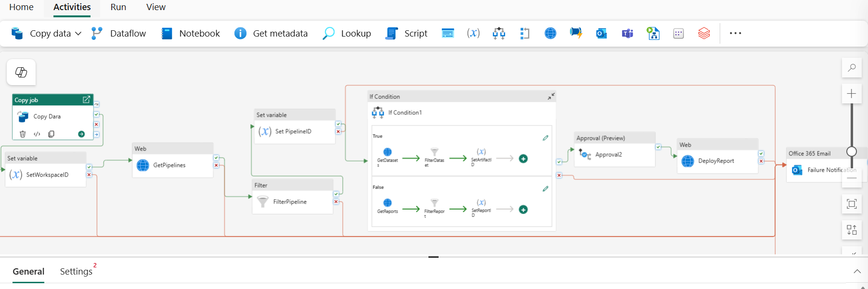This screenshot has height=289, width=868.
Task: Click If Condition1 on-success checkmark connector
Action: [x=559, y=162]
